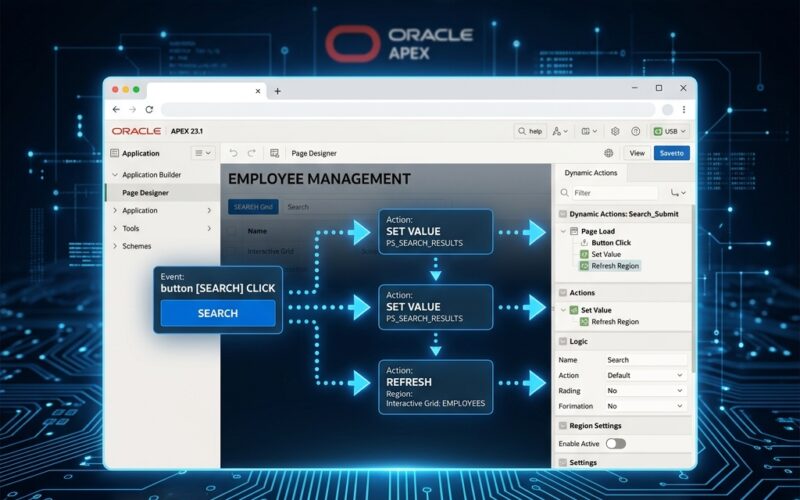Click the APEX 23.1 version label

[187, 131]
